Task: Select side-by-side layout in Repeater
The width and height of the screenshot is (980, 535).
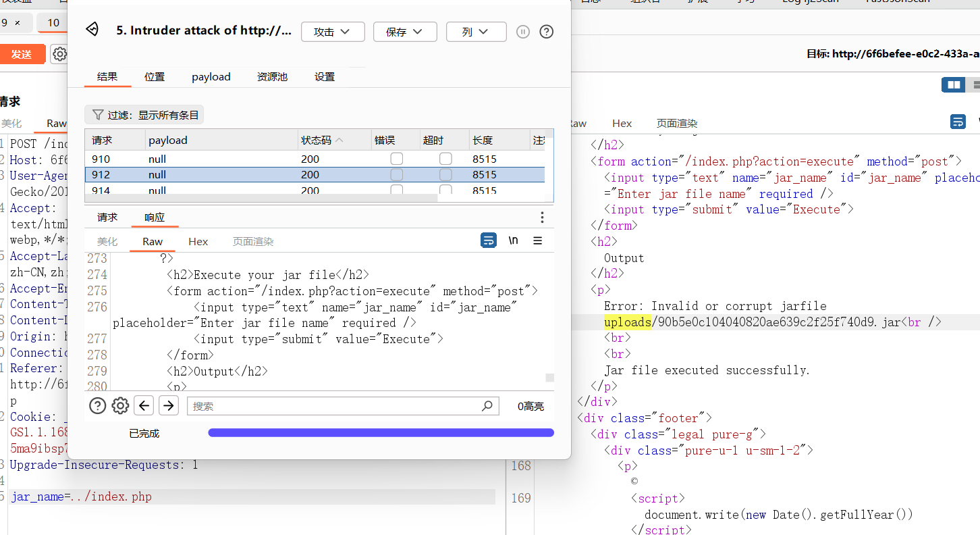Action: click(x=954, y=84)
